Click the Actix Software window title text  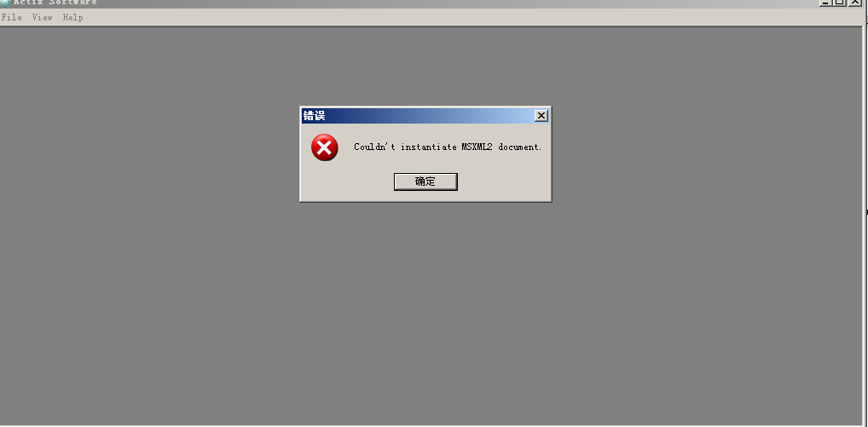click(x=55, y=3)
